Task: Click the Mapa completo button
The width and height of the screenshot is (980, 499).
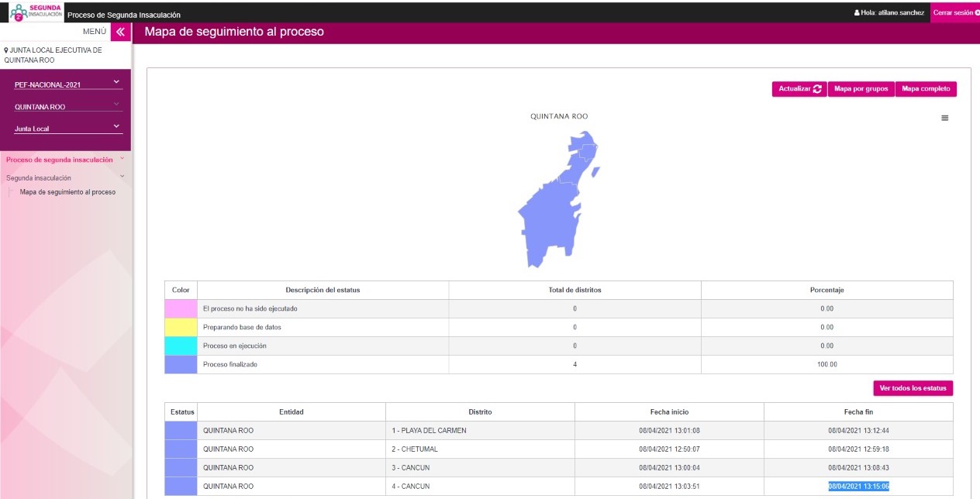Action: point(926,89)
